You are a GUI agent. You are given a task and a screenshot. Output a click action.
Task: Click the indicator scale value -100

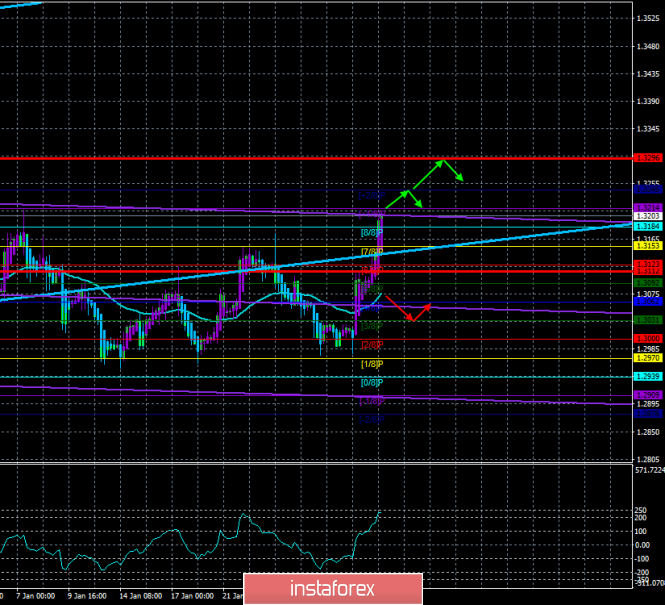641,559
